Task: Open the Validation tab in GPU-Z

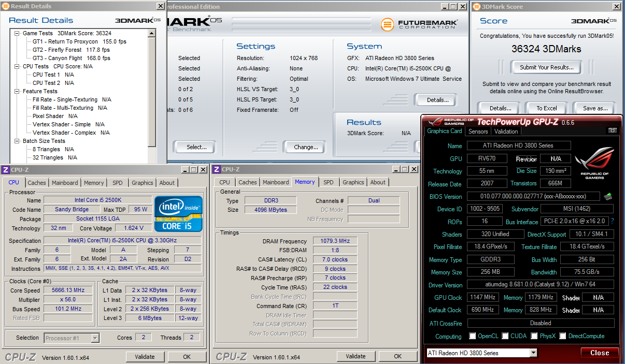Action: pos(506,132)
